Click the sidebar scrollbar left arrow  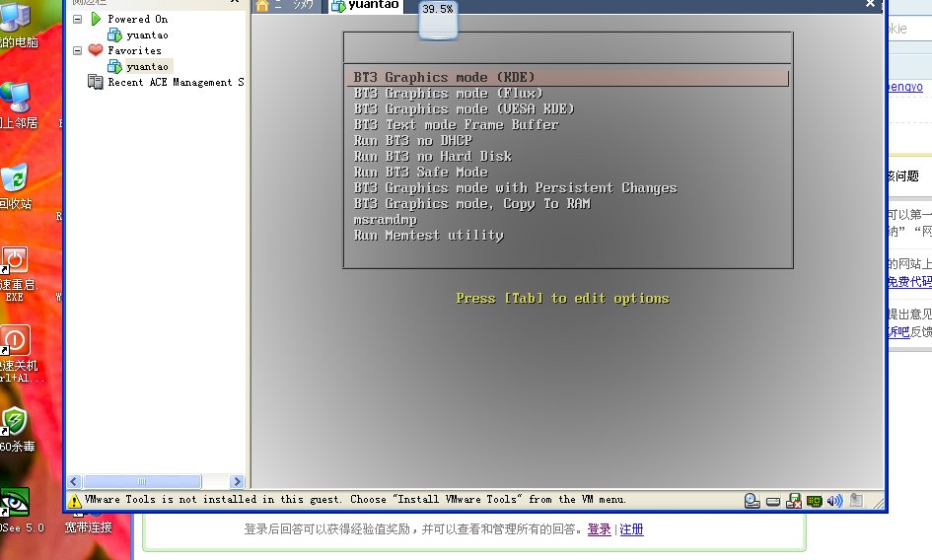point(74,481)
